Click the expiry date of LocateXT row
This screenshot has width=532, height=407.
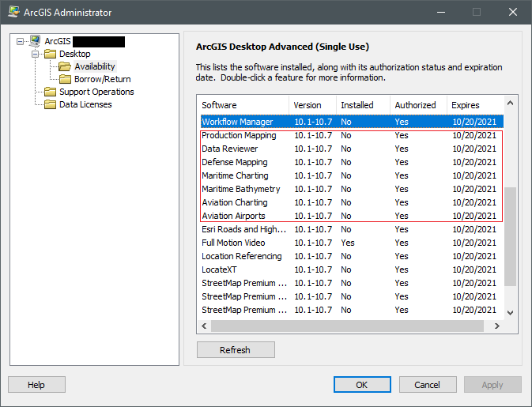coord(474,269)
